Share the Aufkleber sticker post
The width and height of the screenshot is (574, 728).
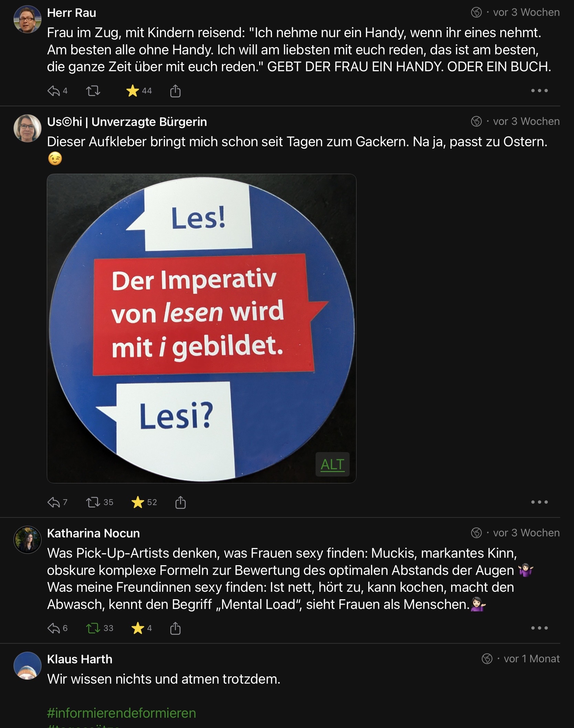tap(180, 503)
